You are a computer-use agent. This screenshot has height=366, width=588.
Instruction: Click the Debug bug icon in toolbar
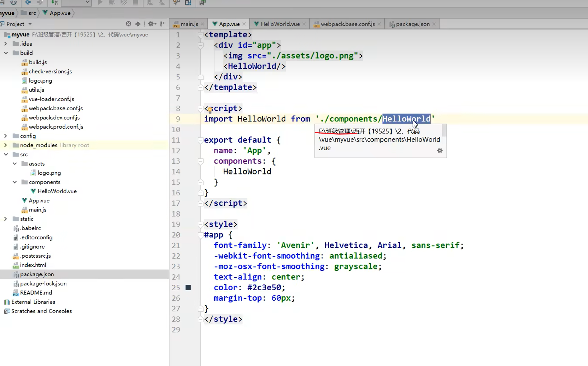tap(112, 3)
